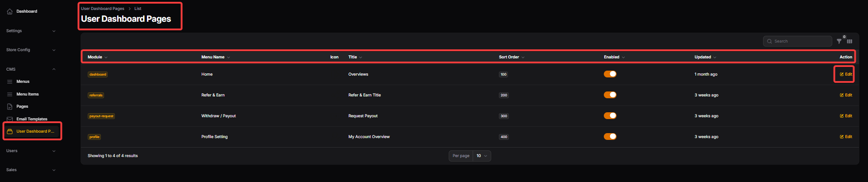The height and width of the screenshot is (182, 868).
Task: Turn off the referrals row Enabled switch
Action: point(610,95)
